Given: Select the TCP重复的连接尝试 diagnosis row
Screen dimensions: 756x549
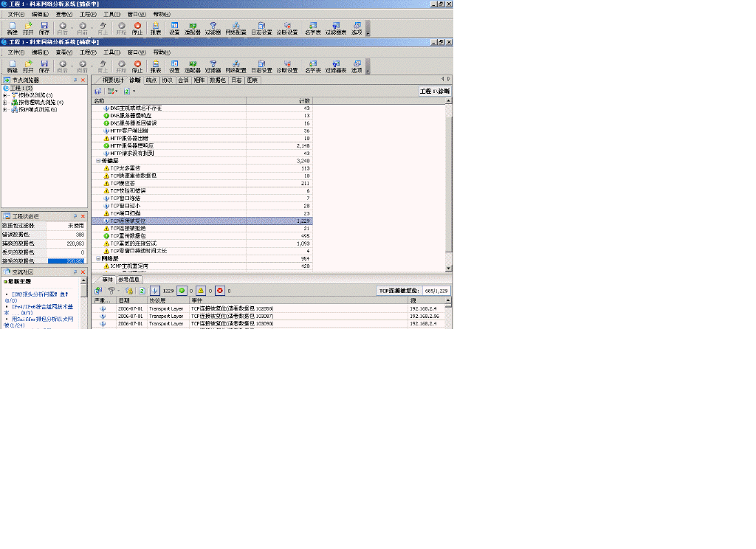Looking at the screenshot, I should pyautogui.click(x=133, y=243).
